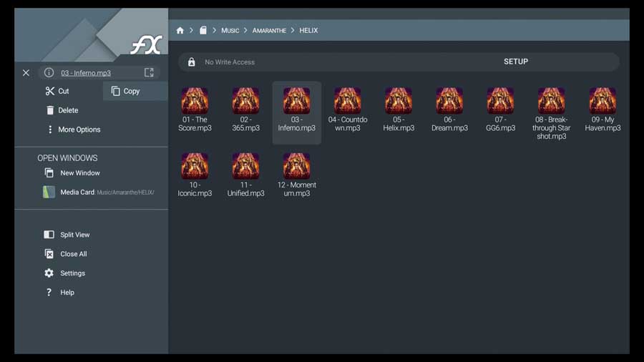Open the file info icon for 03 - Inferno.mp3
644x362 pixels.
49,73
